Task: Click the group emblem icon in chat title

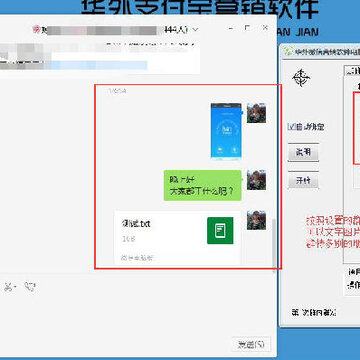Action: click(36, 30)
